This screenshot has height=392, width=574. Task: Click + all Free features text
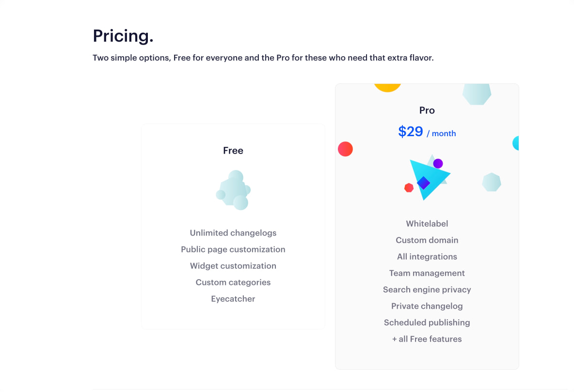pos(427,339)
